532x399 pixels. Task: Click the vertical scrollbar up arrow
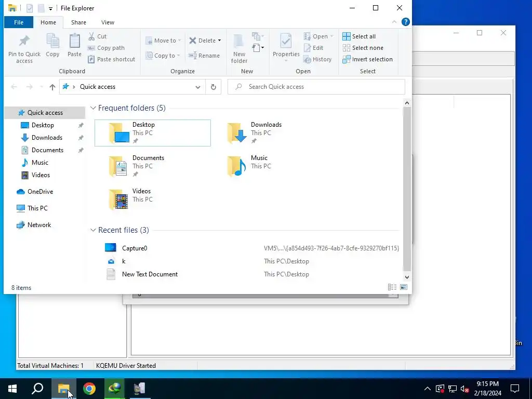pyautogui.click(x=407, y=103)
